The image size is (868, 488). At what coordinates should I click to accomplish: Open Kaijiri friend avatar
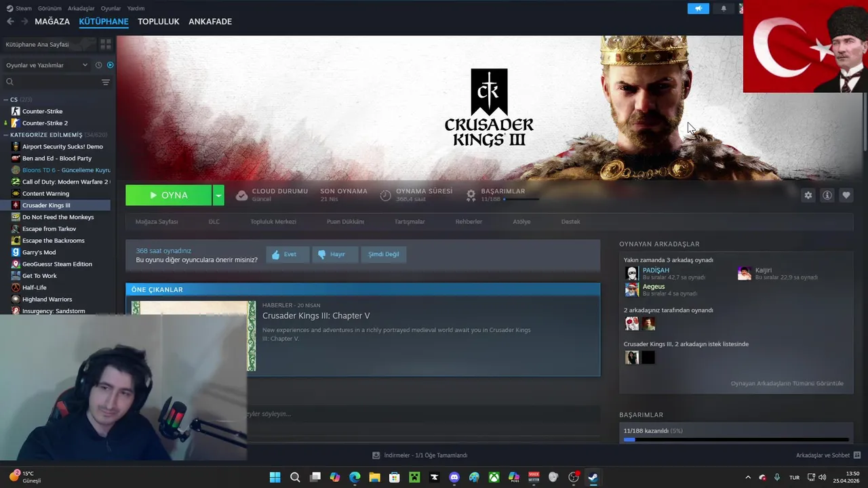745,273
